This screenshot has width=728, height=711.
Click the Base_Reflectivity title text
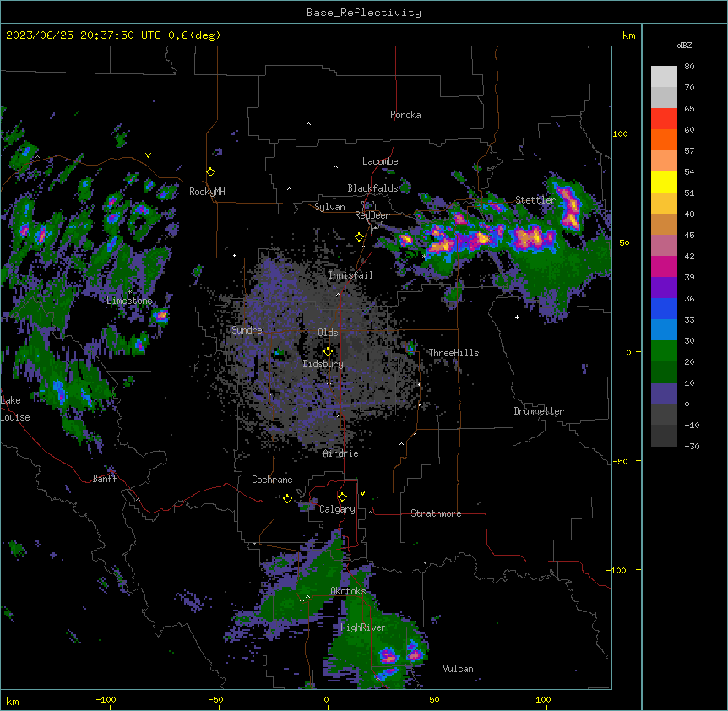coord(363,13)
